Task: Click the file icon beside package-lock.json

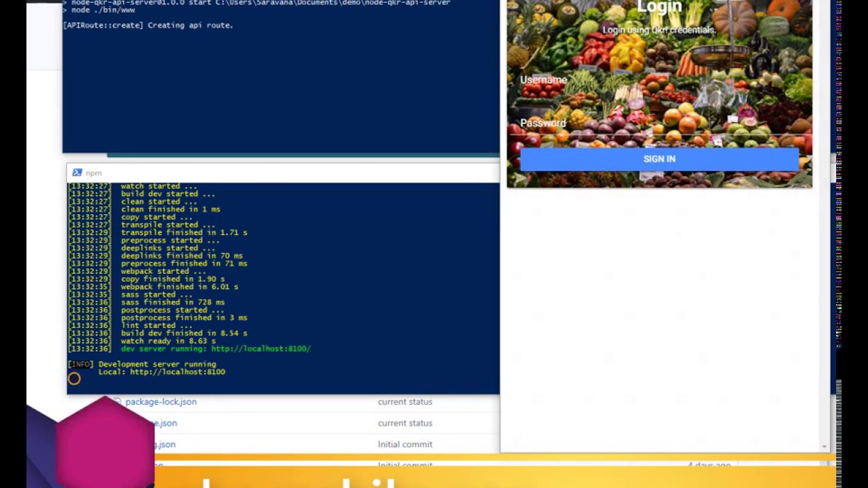Action: pyautogui.click(x=117, y=401)
